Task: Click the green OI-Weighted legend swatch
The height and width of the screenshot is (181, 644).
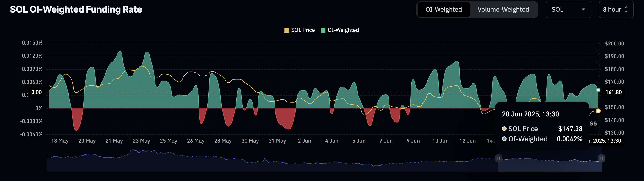Action: [x=323, y=30]
